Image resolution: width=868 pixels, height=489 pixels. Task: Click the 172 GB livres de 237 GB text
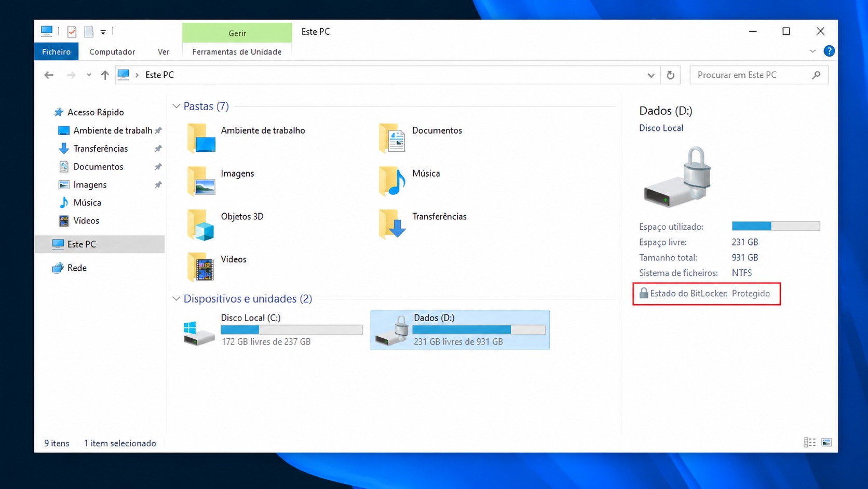click(266, 342)
